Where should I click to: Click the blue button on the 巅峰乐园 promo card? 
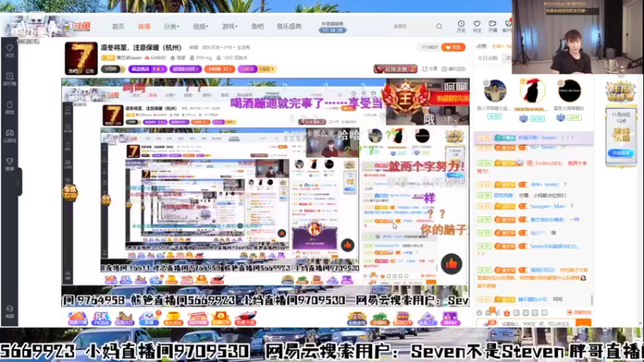coord(621,153)
